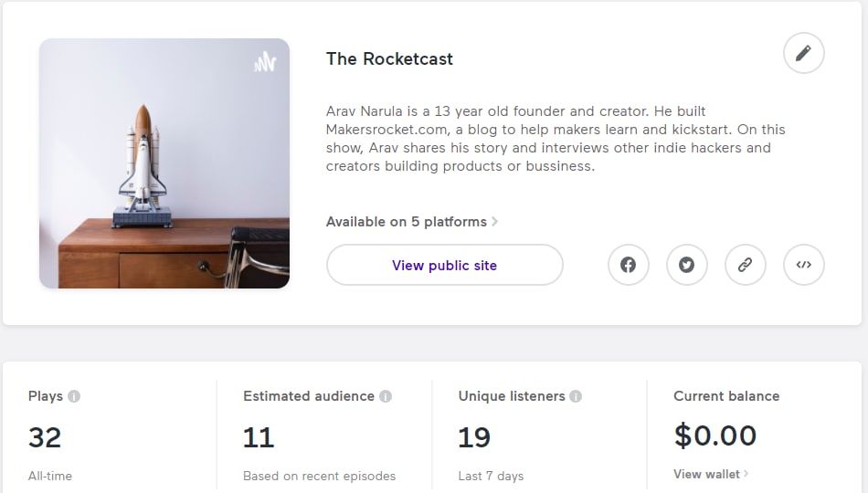Viewport: 868px width, 493px height.
Task: Click the $0.00 current balance amount
Action: point(715,435)
